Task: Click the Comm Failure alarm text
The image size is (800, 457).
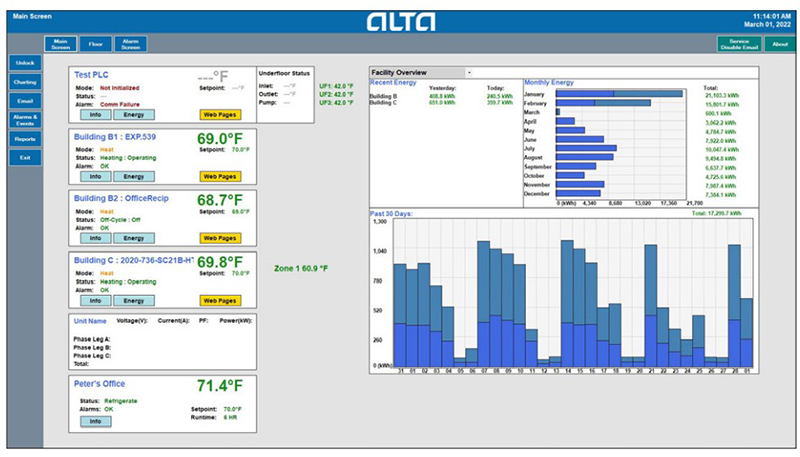Action: [x=119, y=105]
